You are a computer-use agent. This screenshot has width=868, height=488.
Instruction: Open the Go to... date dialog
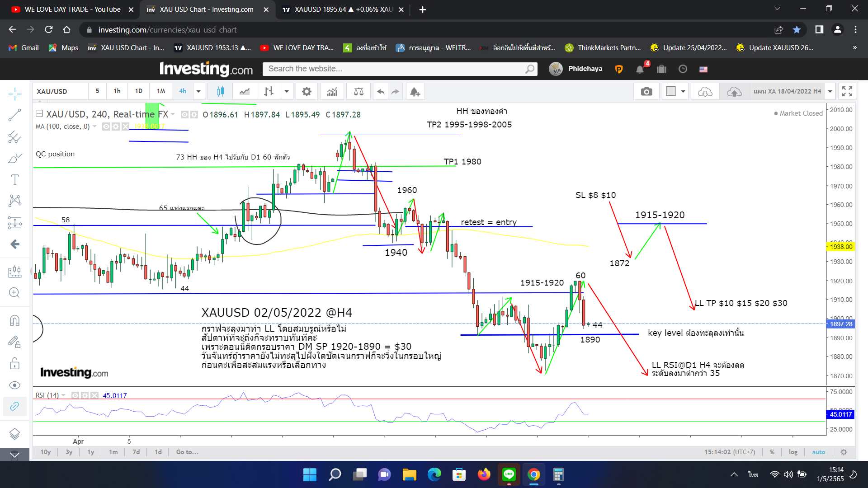[x=187, y=452]
